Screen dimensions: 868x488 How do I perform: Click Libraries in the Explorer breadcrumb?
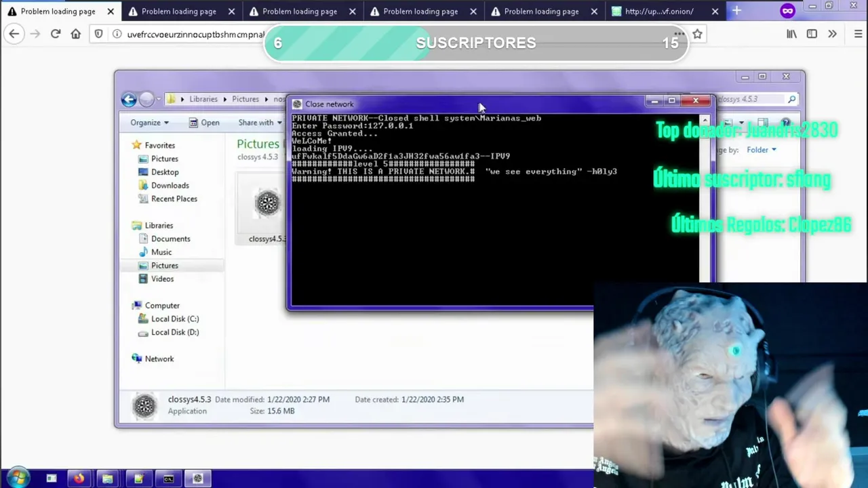point(203,99)
